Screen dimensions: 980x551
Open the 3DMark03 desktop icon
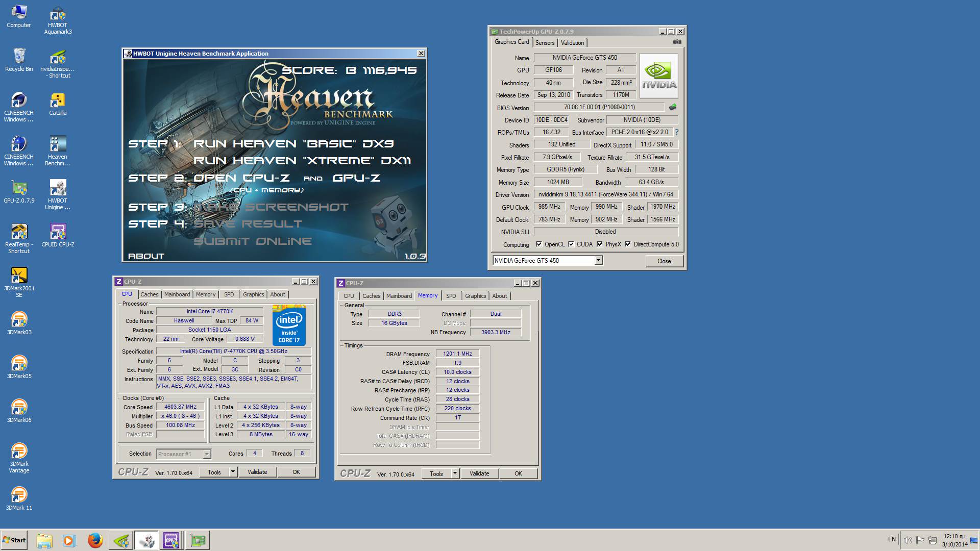19,323
